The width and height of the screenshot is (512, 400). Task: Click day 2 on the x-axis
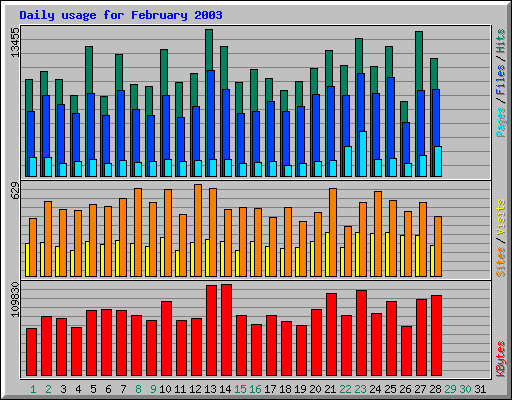click(48, 389)
